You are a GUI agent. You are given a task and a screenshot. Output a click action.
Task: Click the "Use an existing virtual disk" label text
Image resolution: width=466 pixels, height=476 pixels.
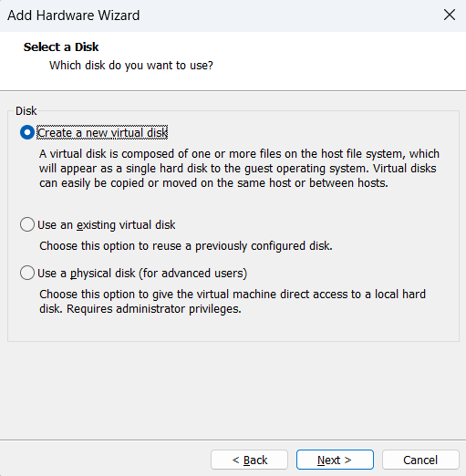click(107, 225)
